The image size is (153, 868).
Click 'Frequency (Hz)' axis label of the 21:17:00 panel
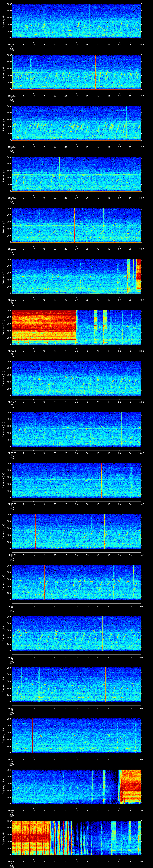coord(3,838)
